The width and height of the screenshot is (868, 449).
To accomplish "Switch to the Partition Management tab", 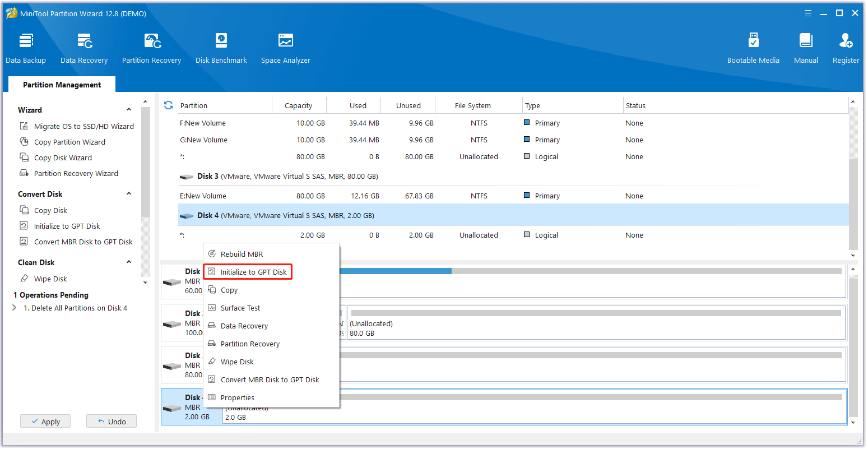I will (62, 85).
